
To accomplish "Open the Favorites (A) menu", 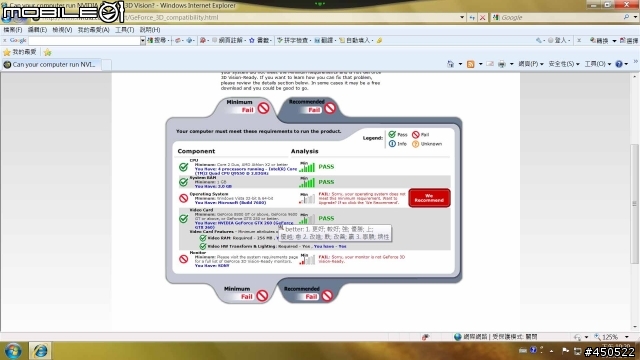I will pos(93,30).
